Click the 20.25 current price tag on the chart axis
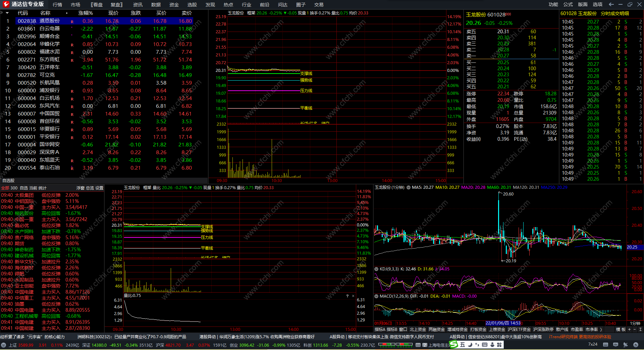The image size is (644, 350). [x=635, y=247]
